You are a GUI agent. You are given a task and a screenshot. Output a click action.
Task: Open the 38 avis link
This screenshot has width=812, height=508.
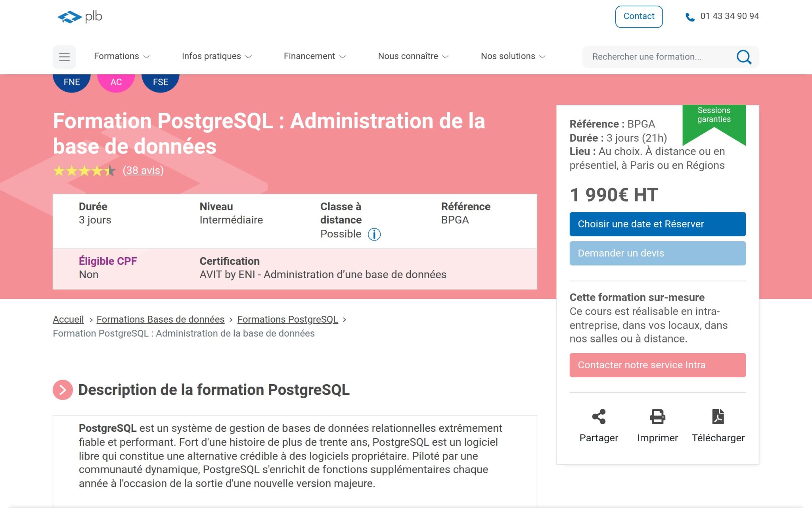pos(143,170)
